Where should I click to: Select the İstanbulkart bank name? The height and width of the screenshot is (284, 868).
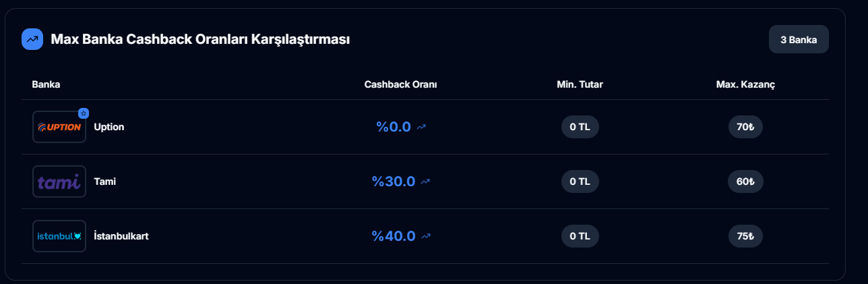coord(121,236)
